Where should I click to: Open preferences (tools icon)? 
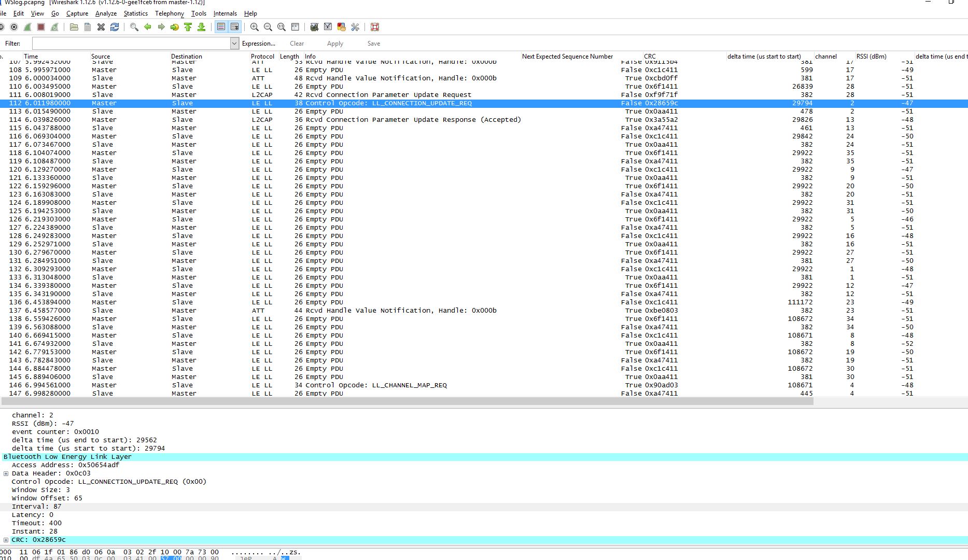[x=355, y=27]
